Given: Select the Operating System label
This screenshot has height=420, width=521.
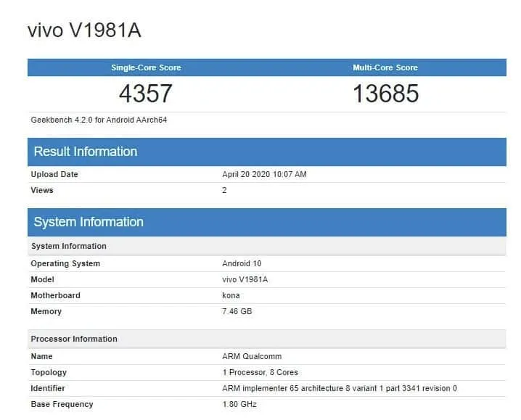Looking at the screenshot, I should (x=65, y=263).
